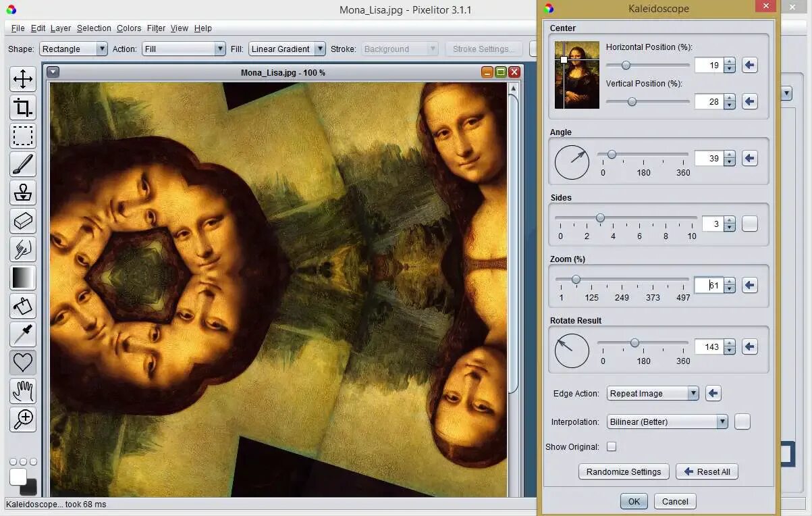
Task: Select the Crop tool
Action: click(x=23, y=107)
